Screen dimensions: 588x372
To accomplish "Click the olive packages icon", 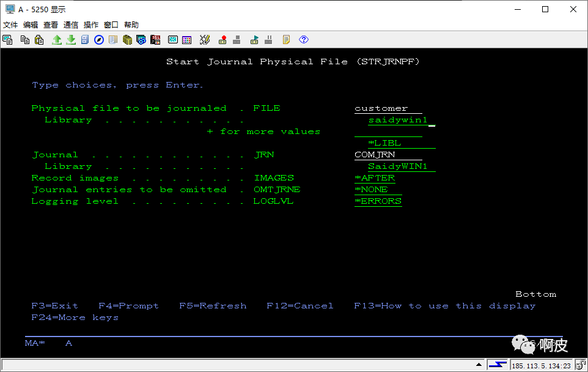I will [x=127, y=40].
